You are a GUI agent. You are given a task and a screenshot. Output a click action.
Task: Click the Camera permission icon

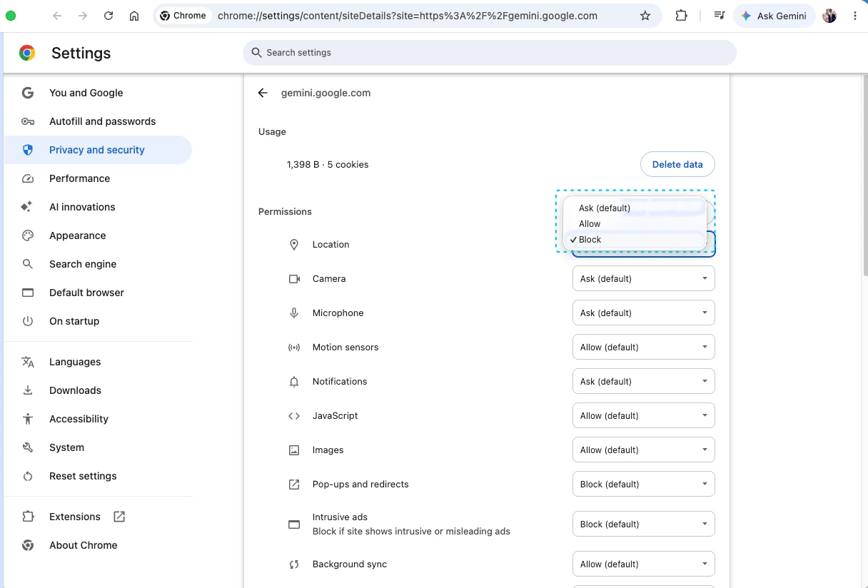pyautogui.click(x=294, y=279)
